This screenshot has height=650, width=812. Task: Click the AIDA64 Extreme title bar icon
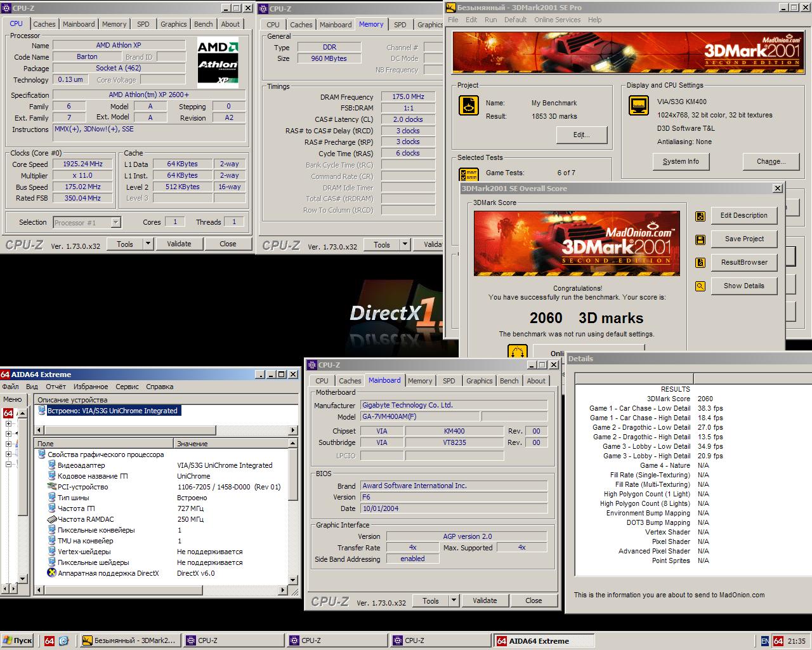tap(6, 375)
